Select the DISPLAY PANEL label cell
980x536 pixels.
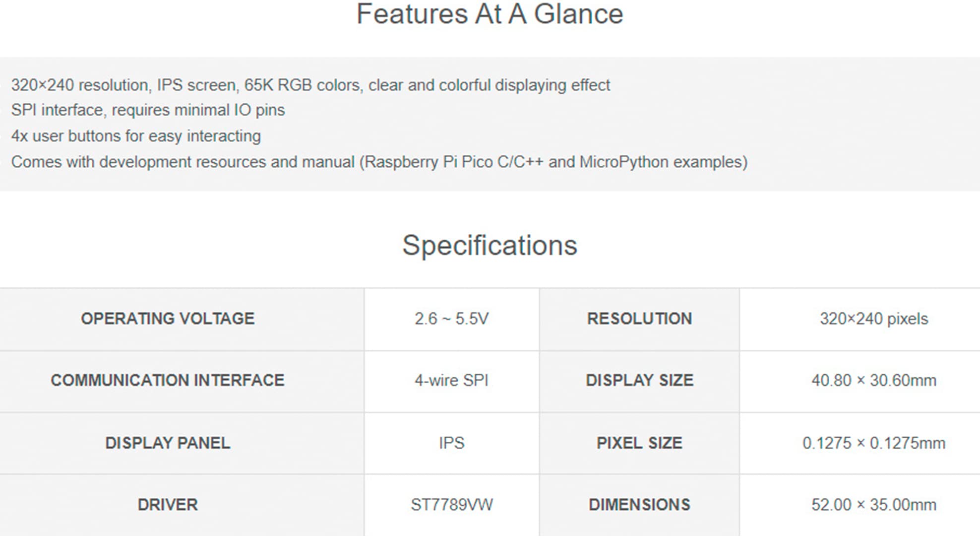click(x=168, y=443)
